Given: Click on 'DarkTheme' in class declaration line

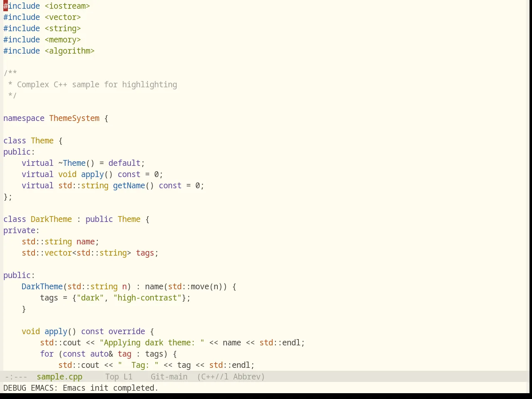Looking at the screenshot, I should coord(51,219).
